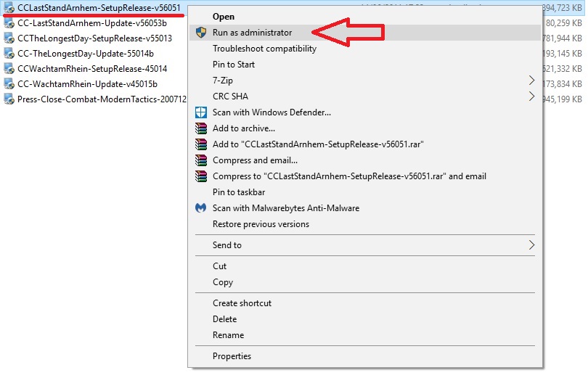Viewport: 588px width, 378px height.
Task: Click WinRAR icon beside Add to v56051.rar
Action: pos(201,144)
